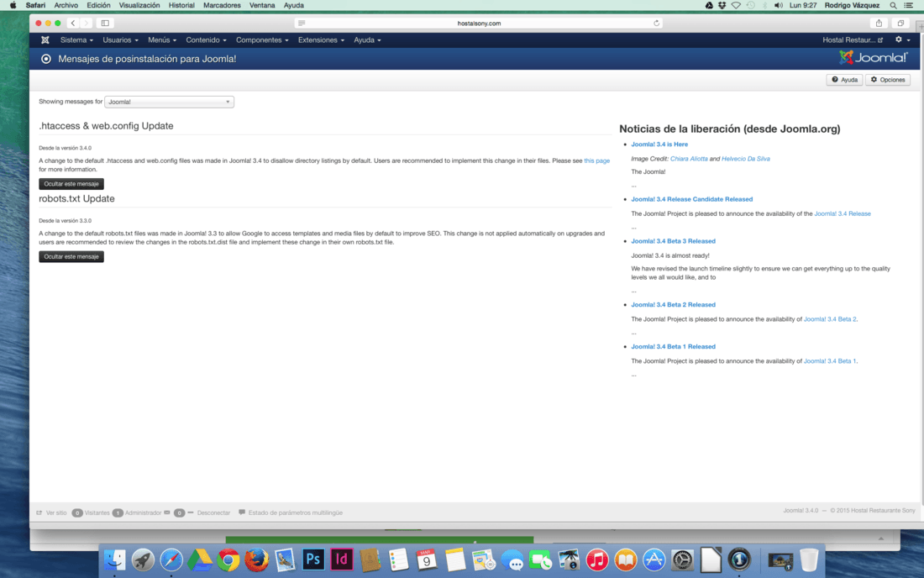Viewport: 924px width, 578px height.
Task: Open the Visualización menu
Action: pos(139,5)
